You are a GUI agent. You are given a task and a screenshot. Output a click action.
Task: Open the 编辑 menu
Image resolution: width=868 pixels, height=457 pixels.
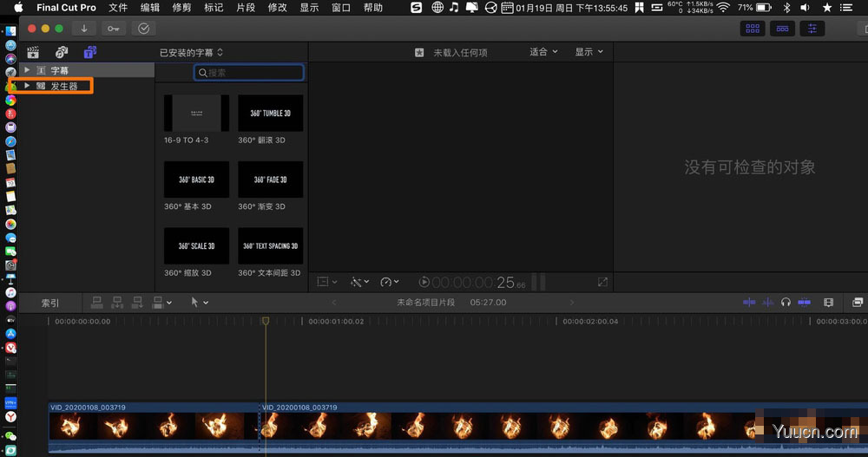tap(150, 7)
